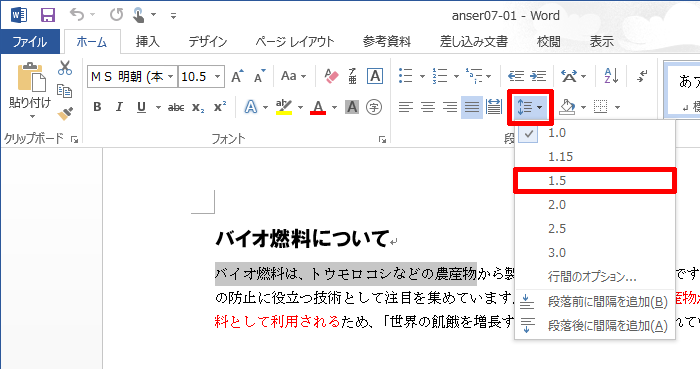The width and height of the screenshot is (700, 369).
Task: Click the Enclose Characters circle icon
Action: click(374, 107)
